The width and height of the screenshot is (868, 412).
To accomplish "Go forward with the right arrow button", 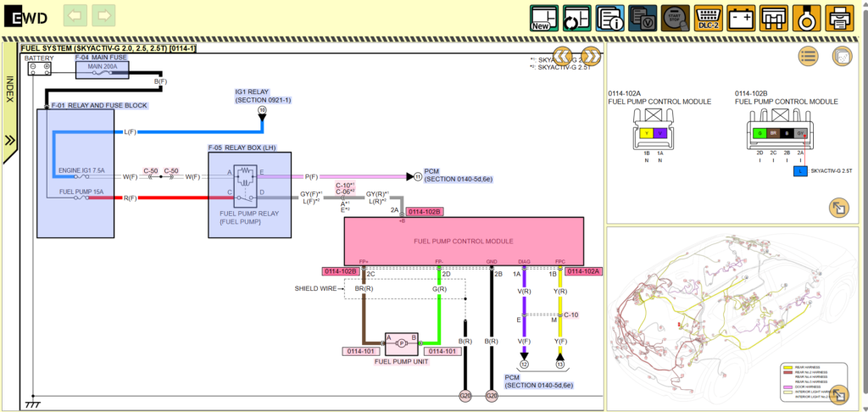I will pos(103,15).
